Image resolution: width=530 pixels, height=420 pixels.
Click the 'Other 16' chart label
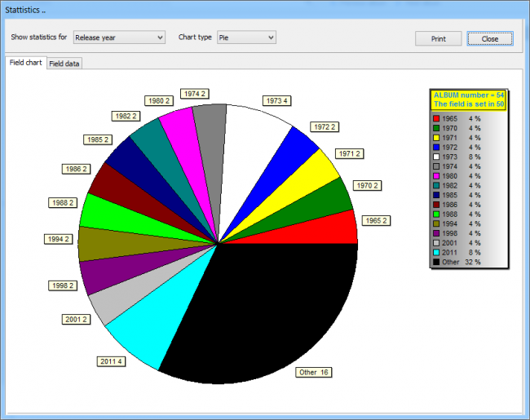coord(314,373)
